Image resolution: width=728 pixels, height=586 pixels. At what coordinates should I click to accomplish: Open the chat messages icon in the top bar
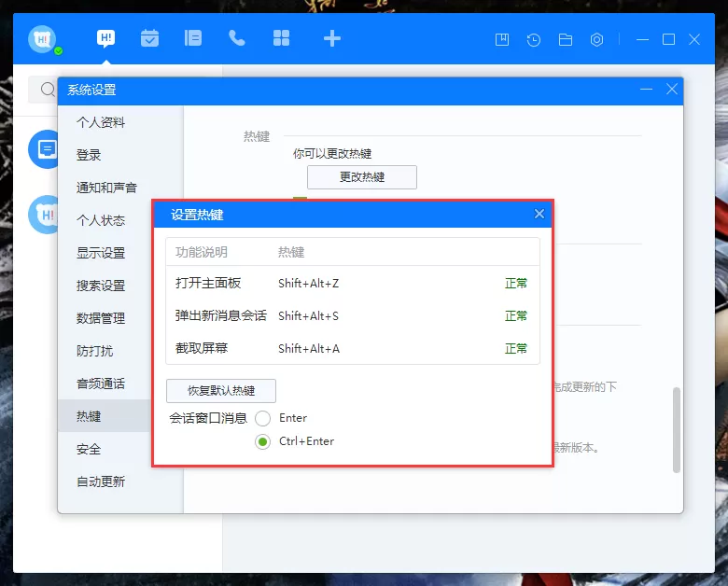click(105, 38)
